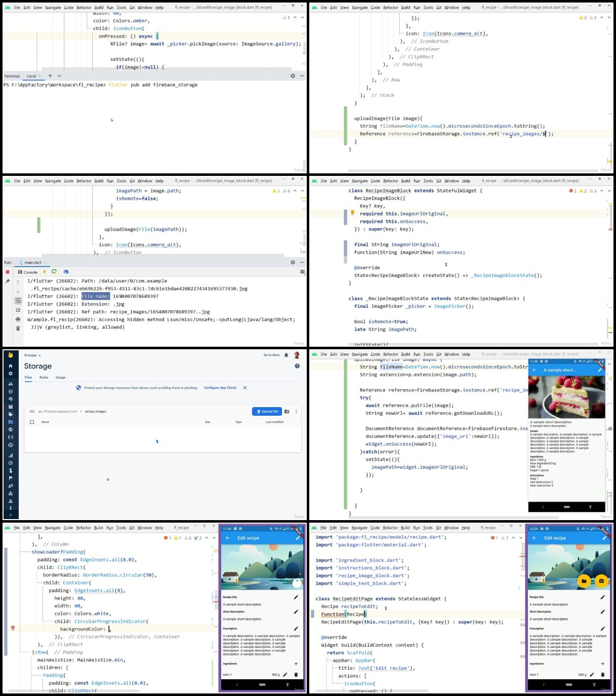Click the up-arrow icon in Run console gutter
This screenshot has height=696, width=616.
18,282
